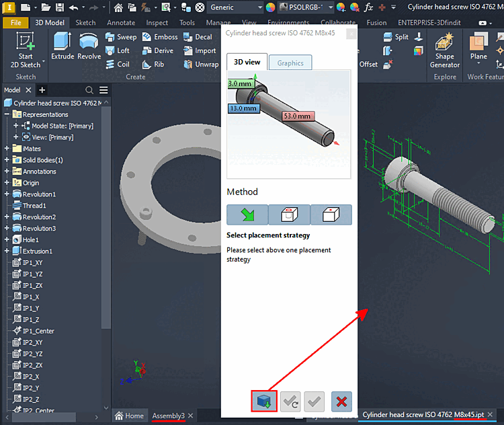Open the PSOLRGB appearance dropdown
This screenshot has height=425, width=504.
coord(305,7)
